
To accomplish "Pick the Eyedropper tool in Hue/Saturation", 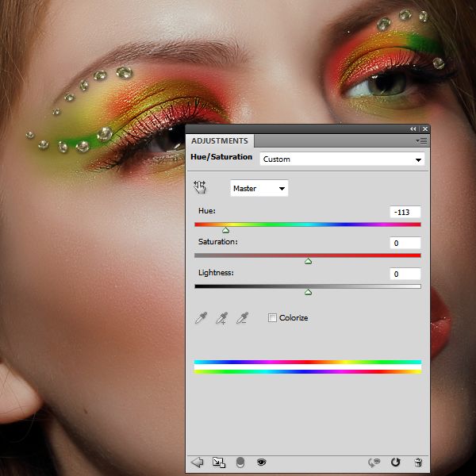I will pos(202,318).
